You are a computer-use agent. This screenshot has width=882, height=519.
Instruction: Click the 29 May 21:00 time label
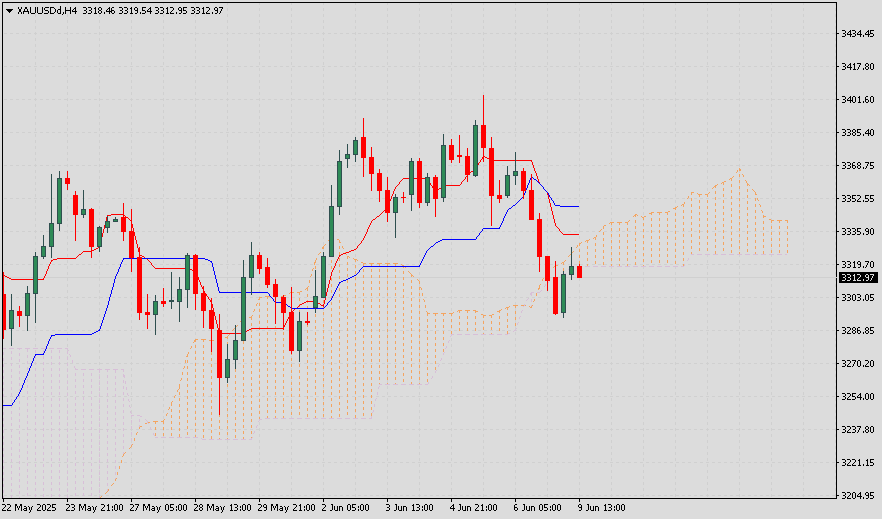coord(287,508)
